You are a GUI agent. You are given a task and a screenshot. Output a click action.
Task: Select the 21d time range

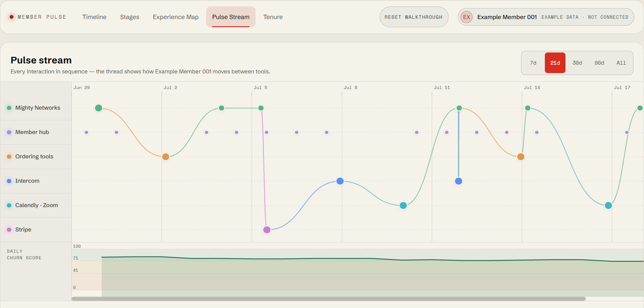555,63
